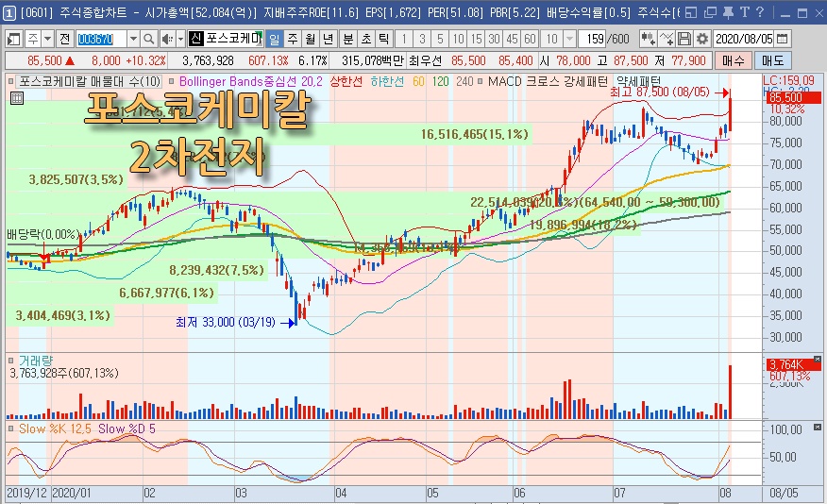Select the 틱 tick chart tab
The width and height of the screenshot is (827, 504).
point(384,39)
